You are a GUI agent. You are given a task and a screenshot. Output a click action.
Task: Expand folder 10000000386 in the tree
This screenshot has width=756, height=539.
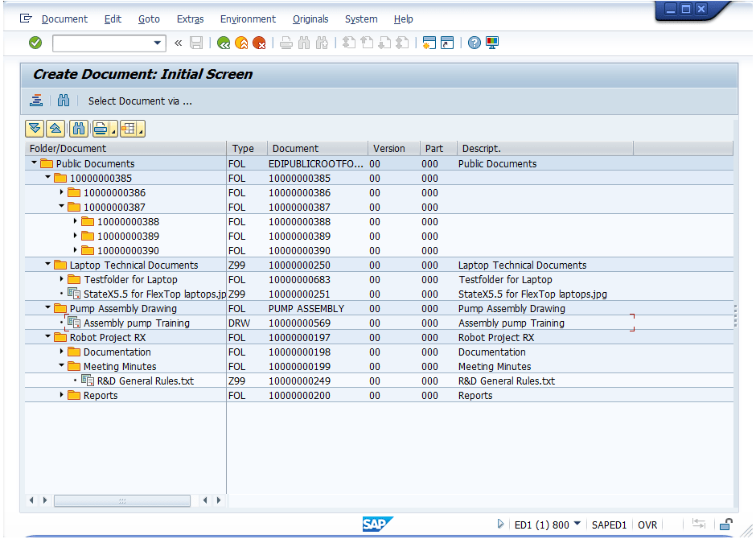(x=61, y=192)
